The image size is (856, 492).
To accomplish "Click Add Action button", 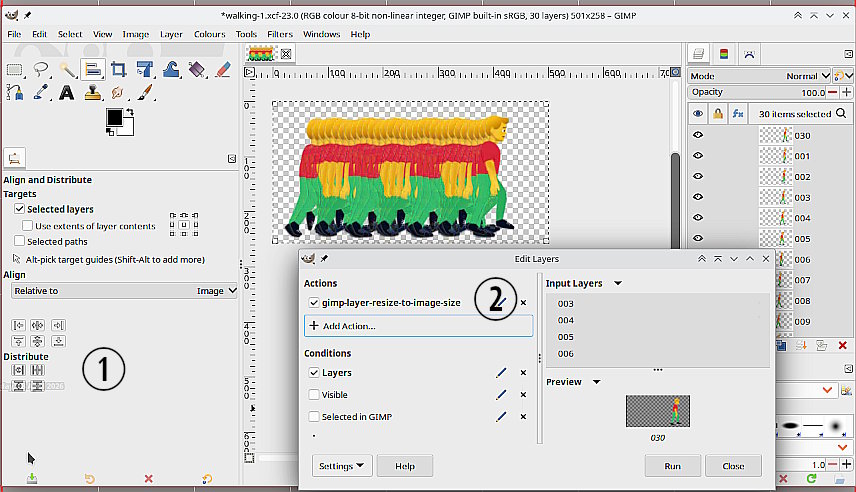I will point(418,326).
